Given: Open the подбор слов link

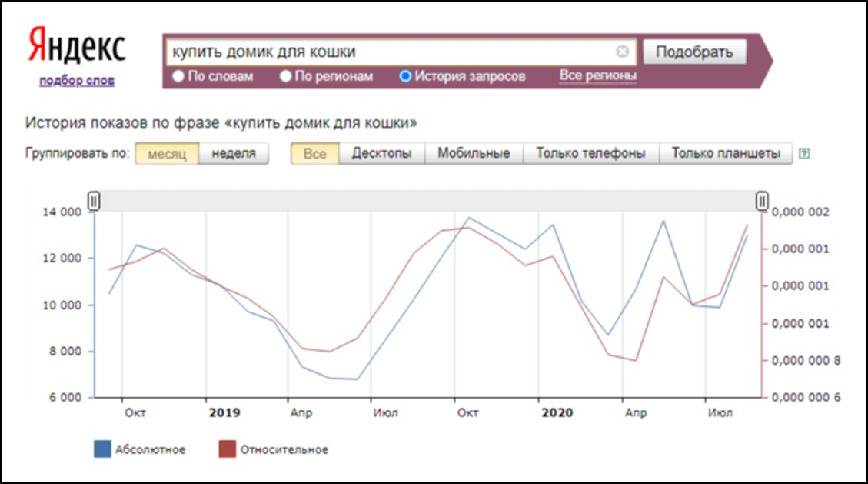Looking at the screenshot, I should tap(75, 78).
